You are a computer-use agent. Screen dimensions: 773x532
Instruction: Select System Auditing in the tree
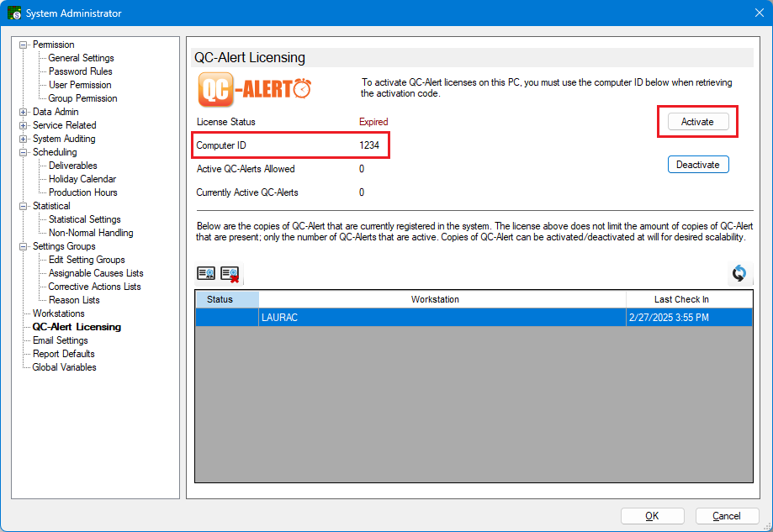[x=64, y=139]
